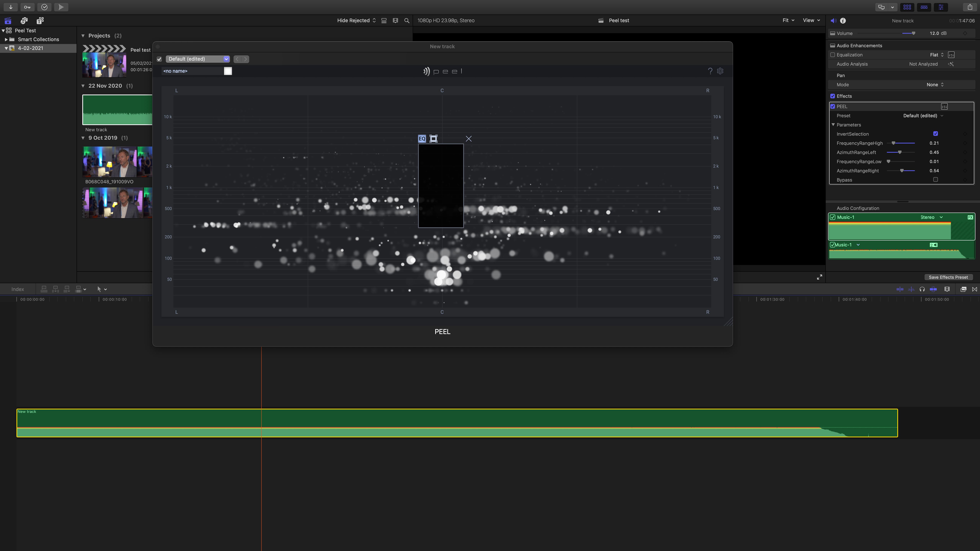
Task: Click the Share export icon
Action: tap(970, 7)
